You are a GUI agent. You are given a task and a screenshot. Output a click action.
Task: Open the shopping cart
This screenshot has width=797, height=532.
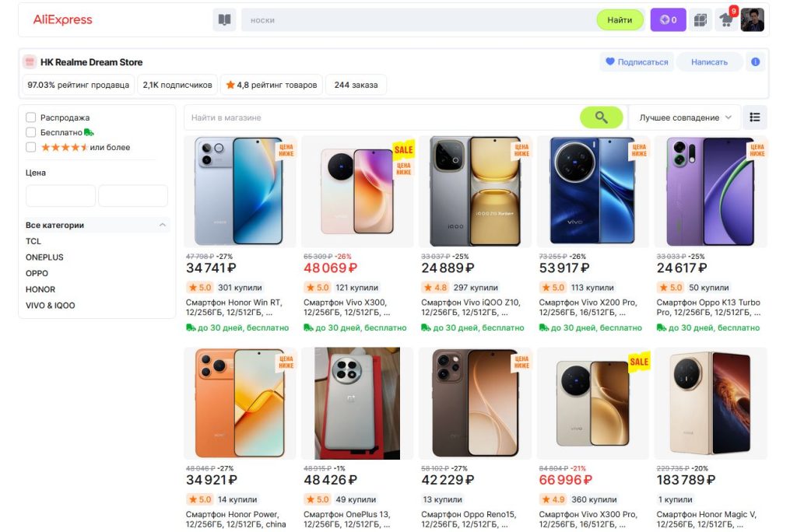point(725,20)
